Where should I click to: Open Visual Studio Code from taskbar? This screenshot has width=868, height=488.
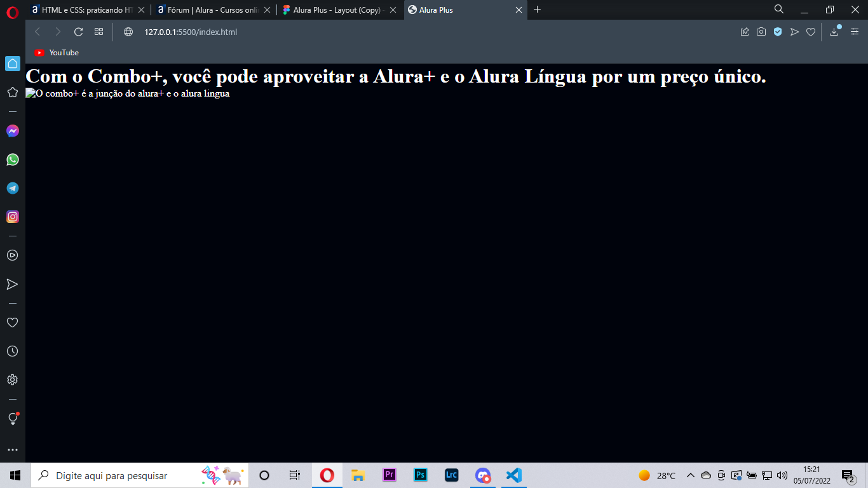[514, 475]
